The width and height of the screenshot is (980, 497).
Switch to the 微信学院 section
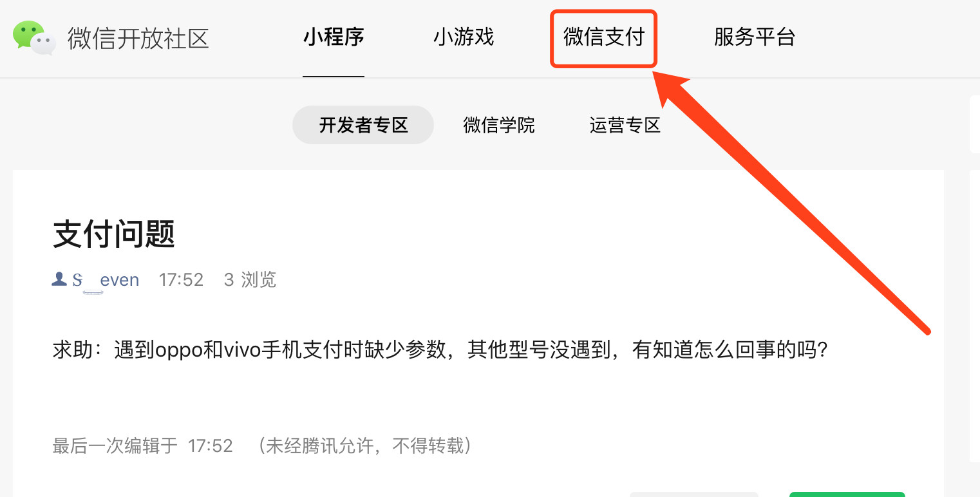coord(499,125)
